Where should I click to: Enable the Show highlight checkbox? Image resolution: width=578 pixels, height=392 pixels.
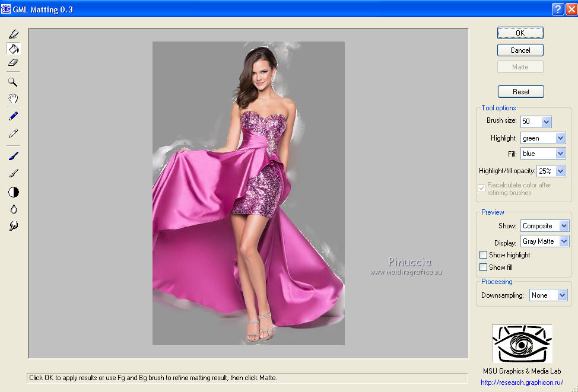click(483, 254)
